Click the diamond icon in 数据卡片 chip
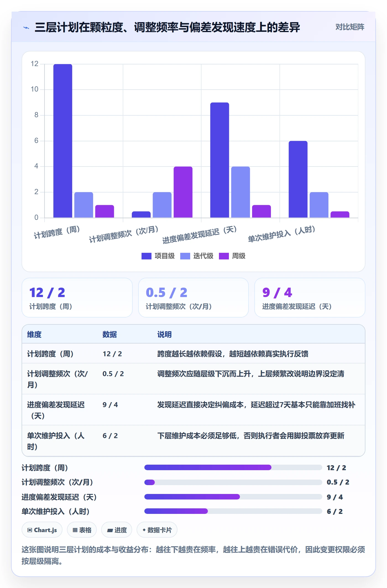This screenshot has height=588, width=387. click(x=144, y=530)
